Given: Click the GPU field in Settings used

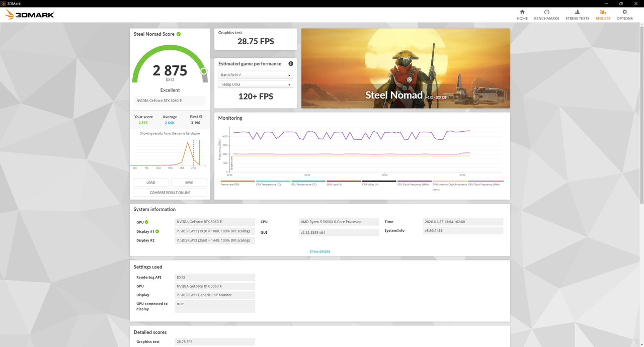Looking at the screenshot, I should click(215, 286).
